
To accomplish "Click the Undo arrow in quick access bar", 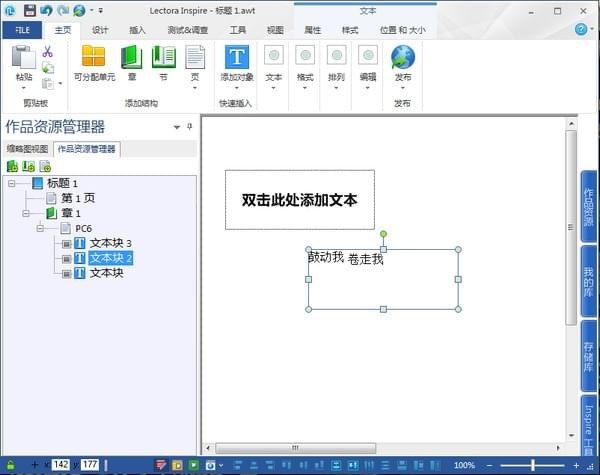I will click(x=46, y=10).
